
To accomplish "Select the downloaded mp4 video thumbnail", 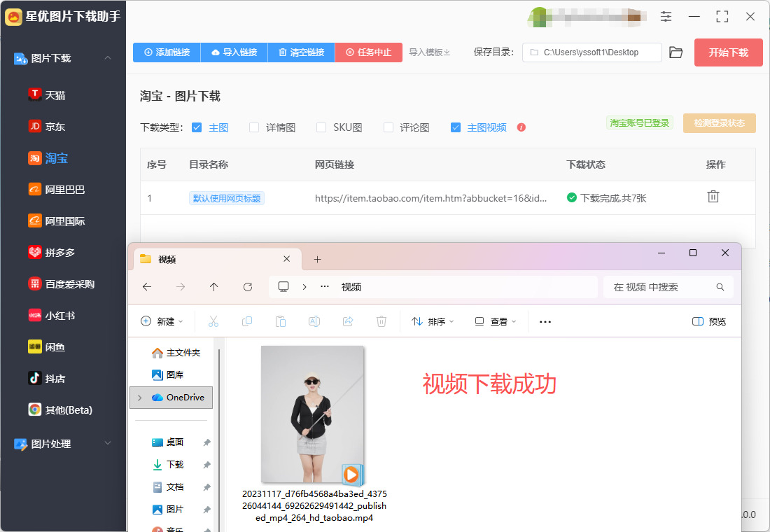I will (313, 414).
